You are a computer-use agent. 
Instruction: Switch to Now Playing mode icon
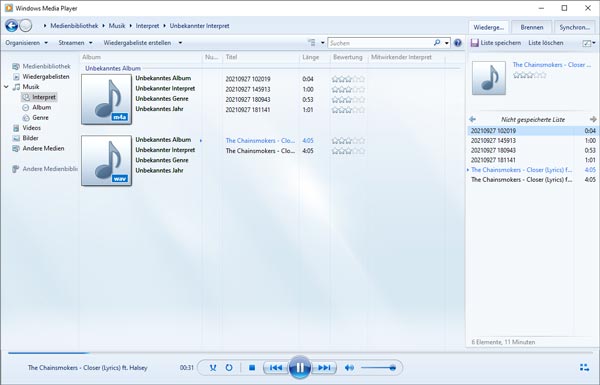click(x=584, y=368)
